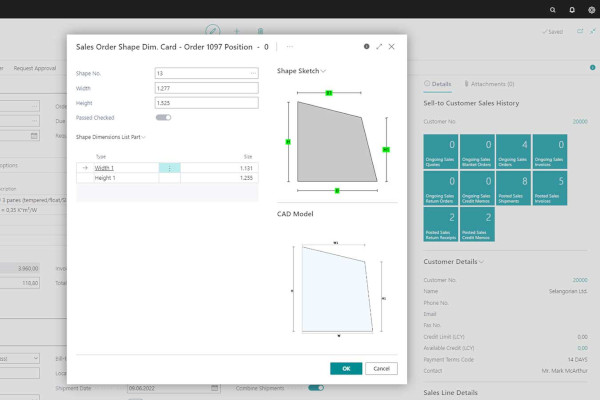Screen dimensions: 600x400
Task: Close the Shape Dim. Card dialog
Action: 391,46
